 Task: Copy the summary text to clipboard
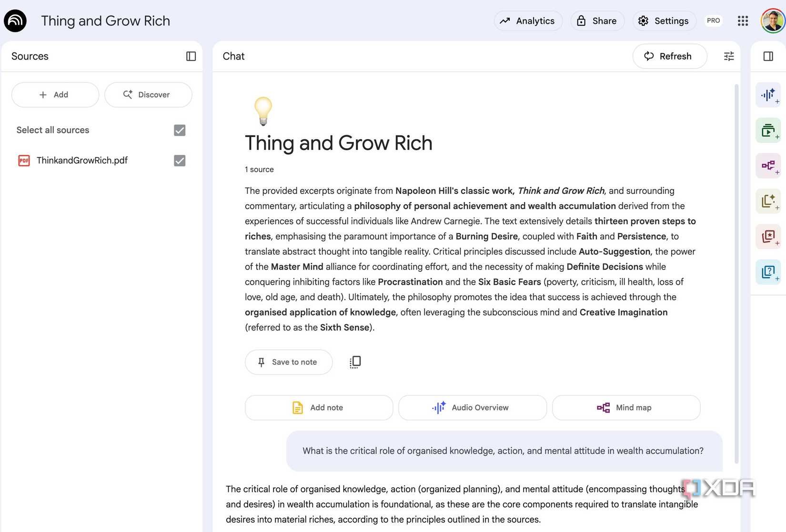(355, 362)
